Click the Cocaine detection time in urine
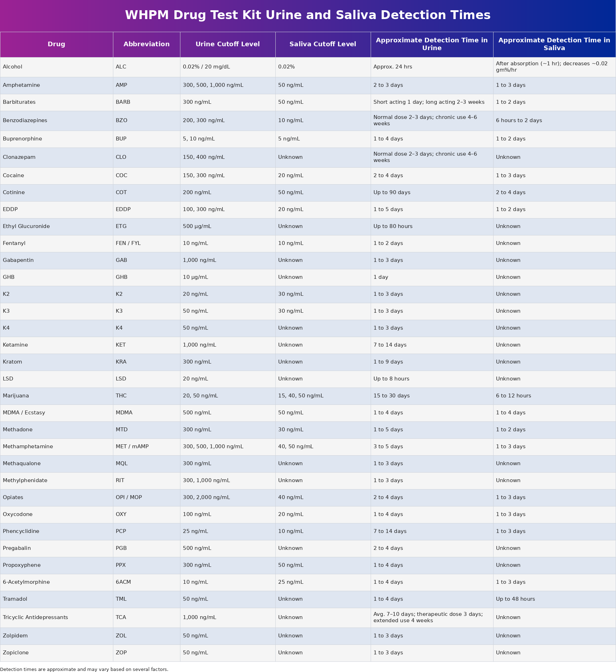The width and height of the screenshot is (616, 672). click(388, 175)
